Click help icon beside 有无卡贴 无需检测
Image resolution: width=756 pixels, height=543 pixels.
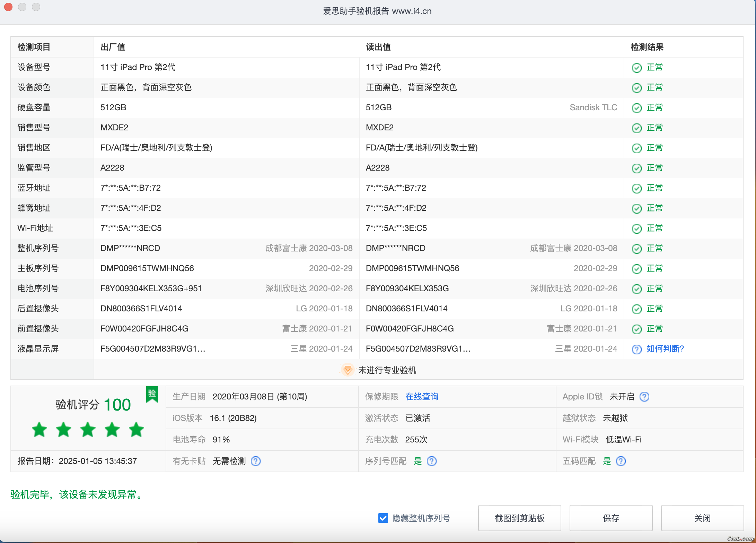[256, 461]
